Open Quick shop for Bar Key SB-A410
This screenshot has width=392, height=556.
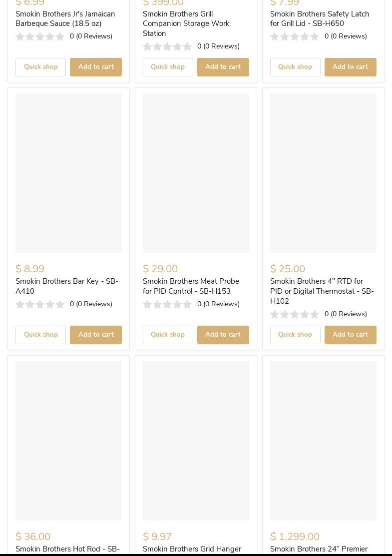40,335
